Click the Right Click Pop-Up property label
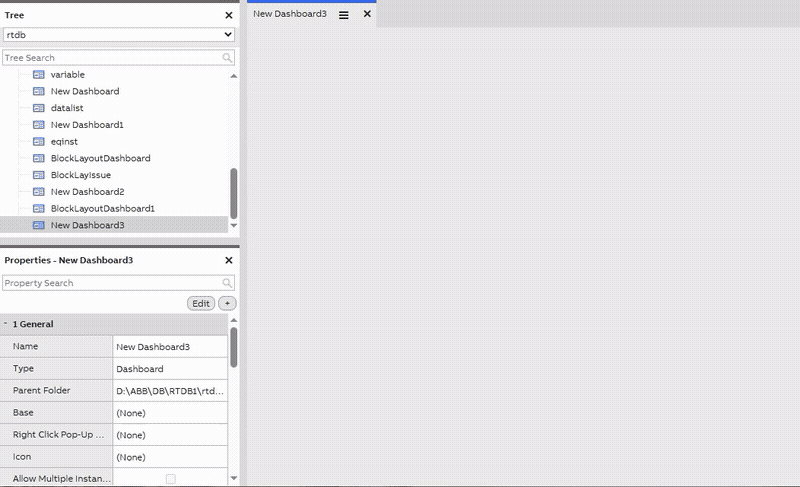The image size is (800, 487). click(59, 434)
